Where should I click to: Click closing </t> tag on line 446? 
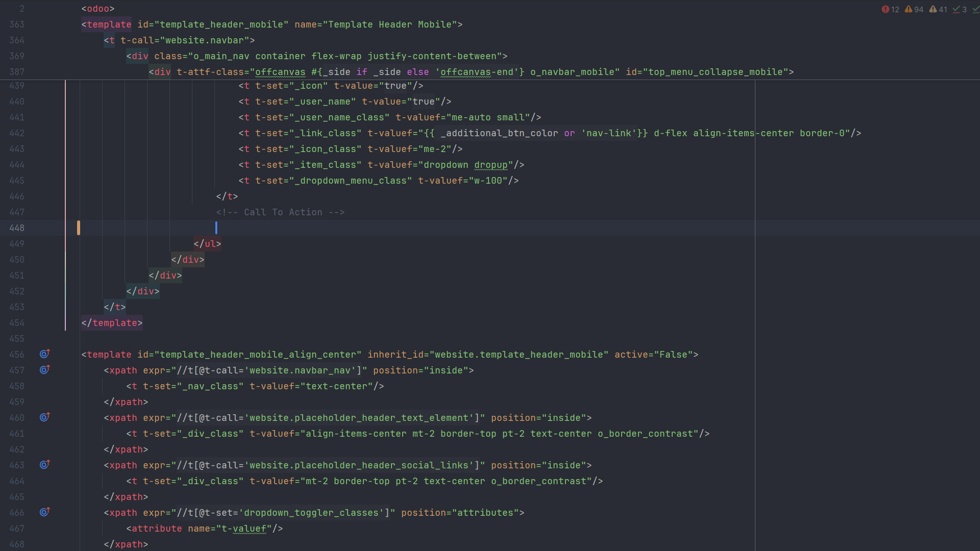pos(227,196)
